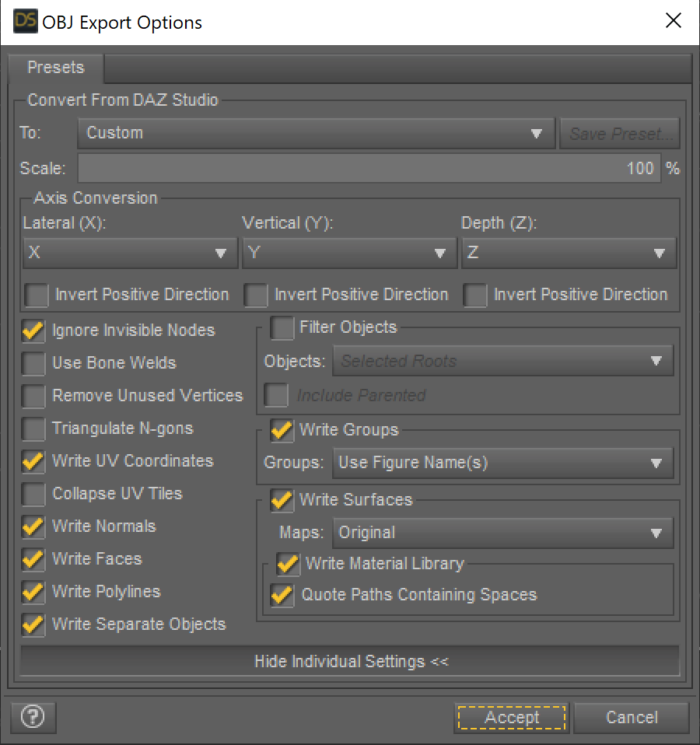Image resolution: width=700 pixels, height=745 pixels.
Task: Open the Maps Original dropdown
Action: click(502, 533)
